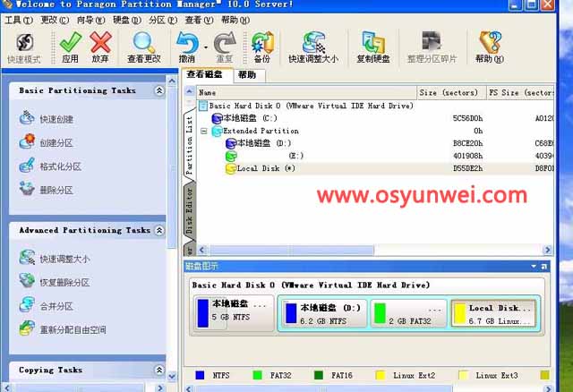Click the yellow Linux Ext2 legend swatch

[380, 375]
